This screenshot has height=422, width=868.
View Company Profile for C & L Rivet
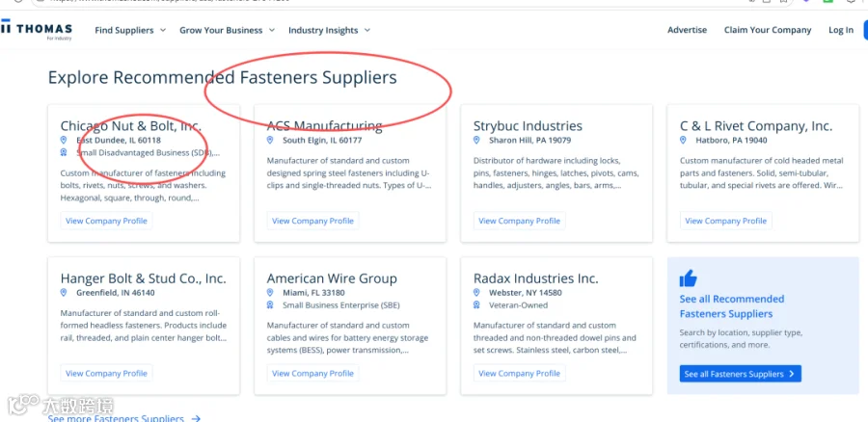725,221
